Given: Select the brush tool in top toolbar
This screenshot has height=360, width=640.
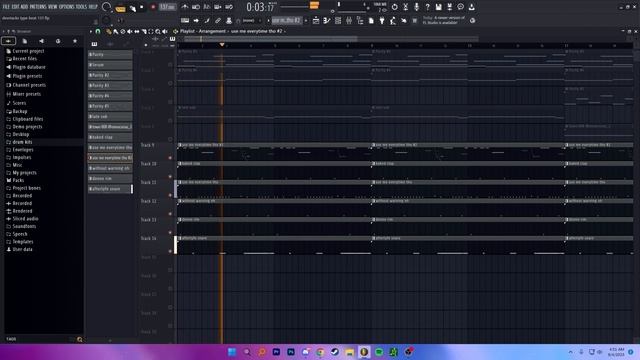Looking at the screenshot, I should pos(207,20).
